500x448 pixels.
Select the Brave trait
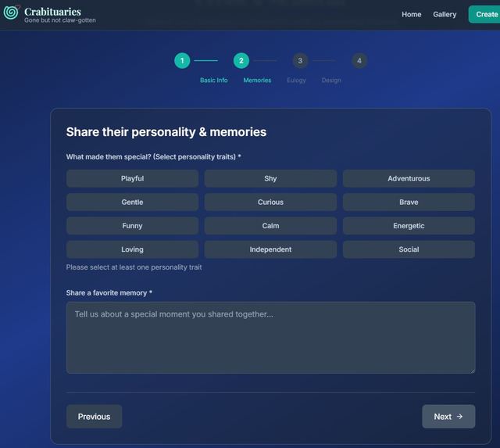[x=409, y=202]
